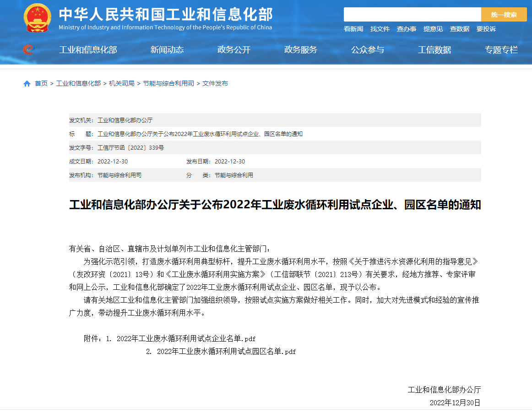Go to 首页 via breadcrumb

pos(41,83)
